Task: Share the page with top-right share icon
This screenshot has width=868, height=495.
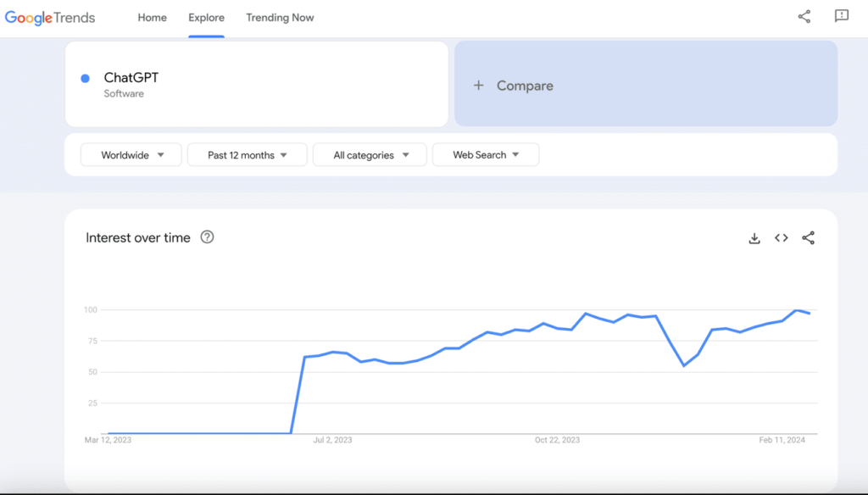Action: 804,17
